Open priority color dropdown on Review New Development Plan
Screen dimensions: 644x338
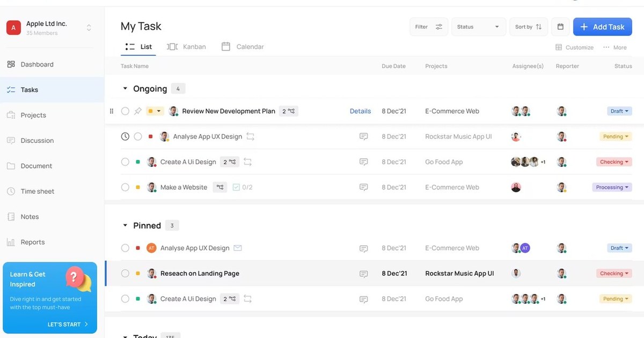(x=155, y=111)
